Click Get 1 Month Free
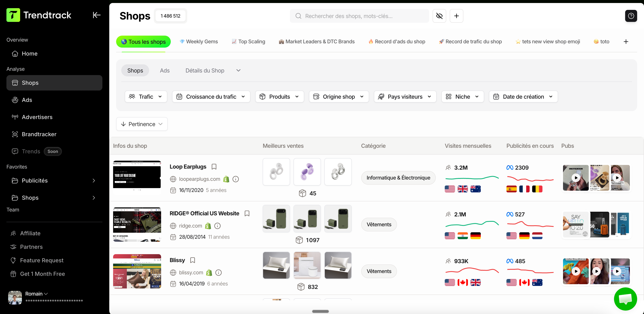The image size is (644, 314). (42, 274)
